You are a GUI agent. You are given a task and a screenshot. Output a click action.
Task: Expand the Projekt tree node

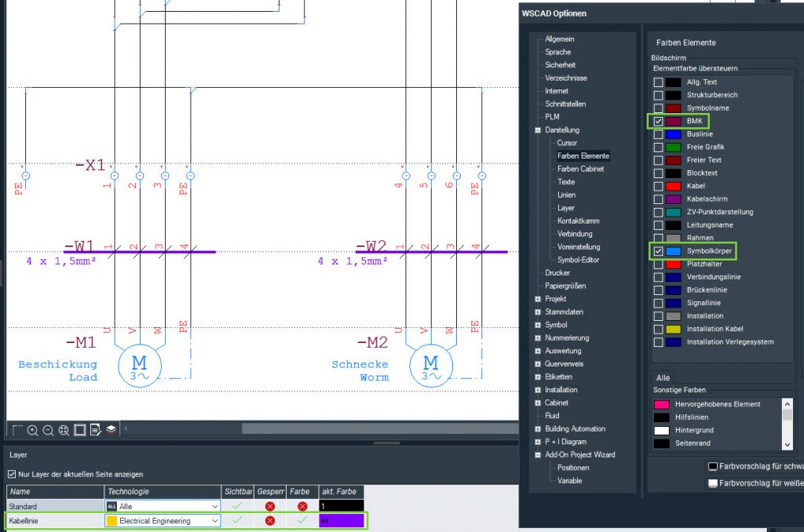pyautogui.click(x=538, y=299)
